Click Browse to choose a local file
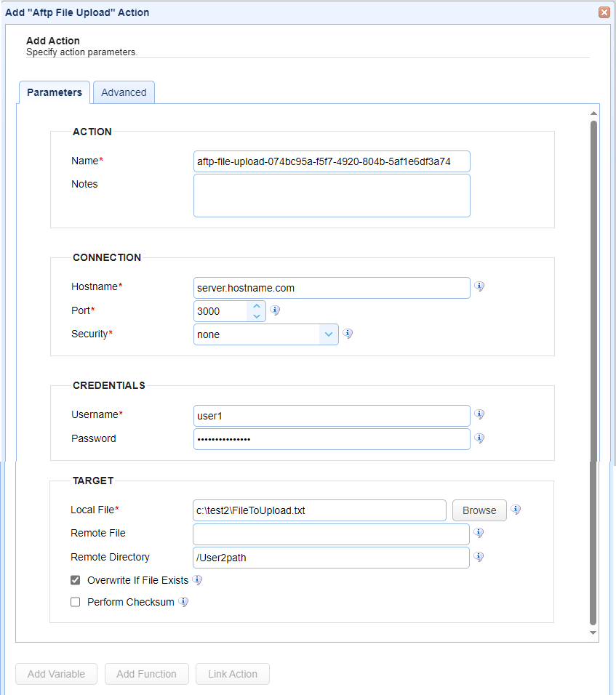This screenshot has height=695, width=616. click(479, 510)
